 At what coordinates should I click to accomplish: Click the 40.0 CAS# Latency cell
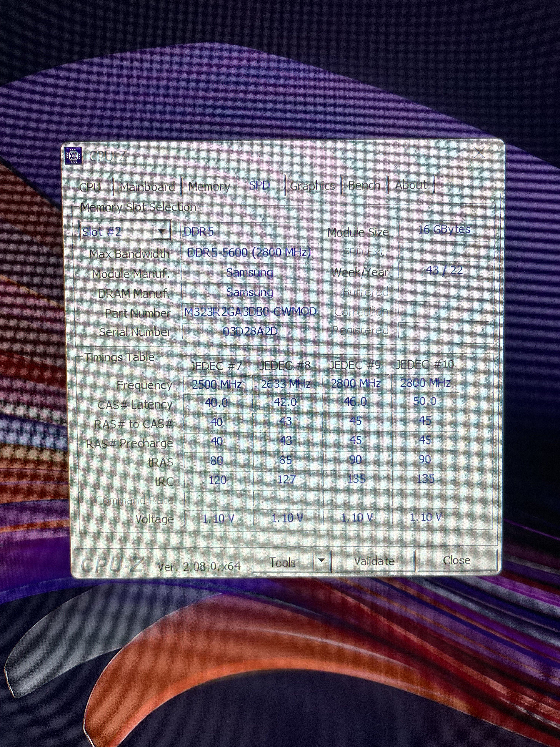pos(217,403)
